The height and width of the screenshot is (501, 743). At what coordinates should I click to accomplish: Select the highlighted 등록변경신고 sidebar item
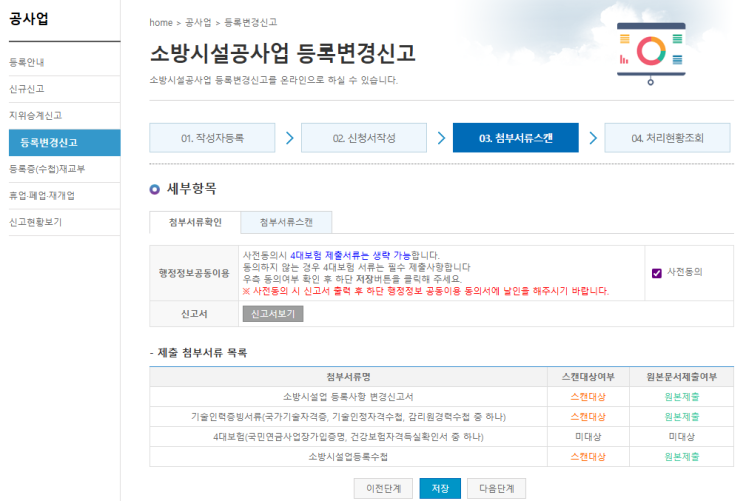[x=64, y=142]
